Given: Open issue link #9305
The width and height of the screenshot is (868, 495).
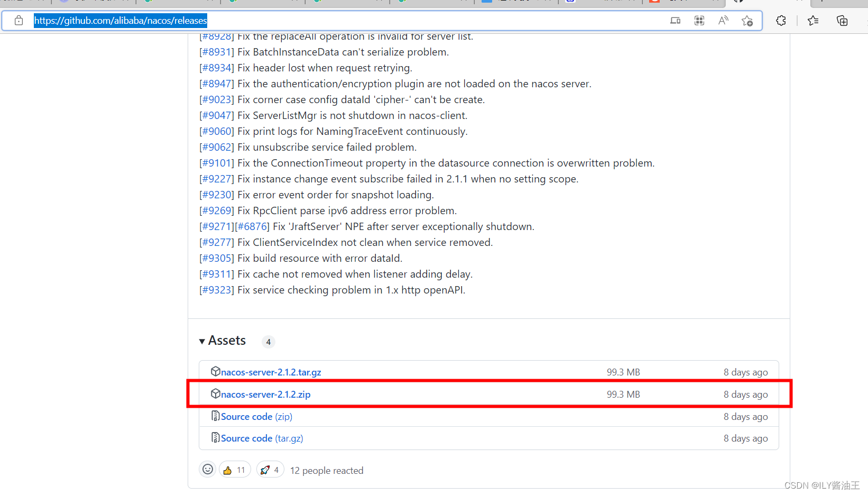Looking at the screenshot, I should (217, 258).
